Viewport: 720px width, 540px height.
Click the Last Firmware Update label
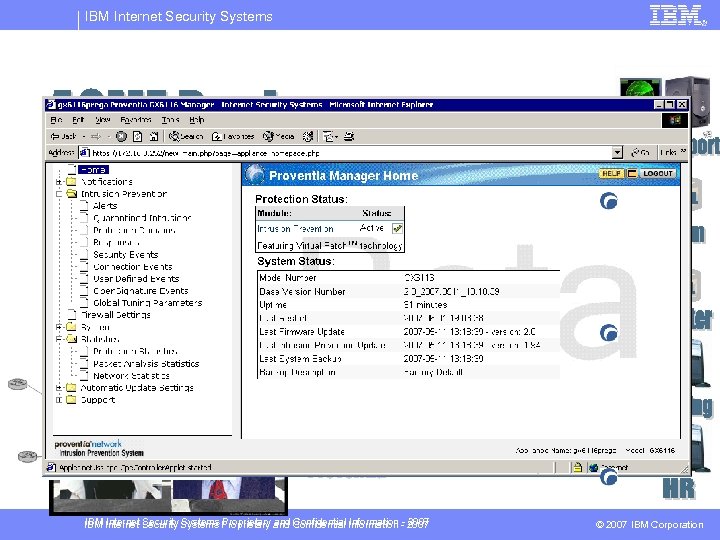pos(302,332)
